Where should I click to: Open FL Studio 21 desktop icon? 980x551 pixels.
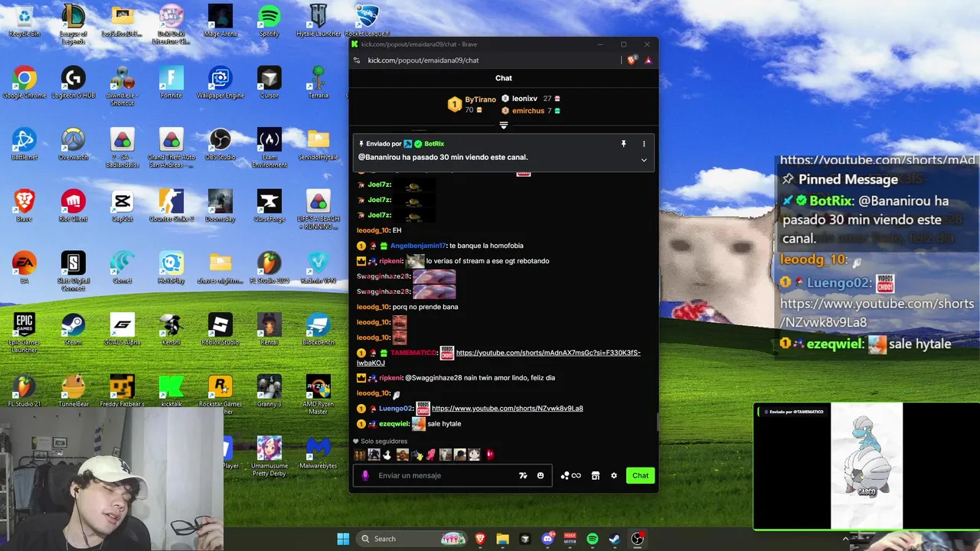[x=24, y=390]
